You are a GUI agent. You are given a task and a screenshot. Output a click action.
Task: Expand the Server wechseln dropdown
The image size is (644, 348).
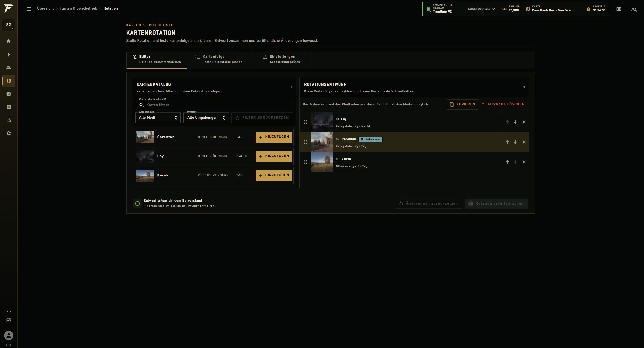[x=482, y=9]
